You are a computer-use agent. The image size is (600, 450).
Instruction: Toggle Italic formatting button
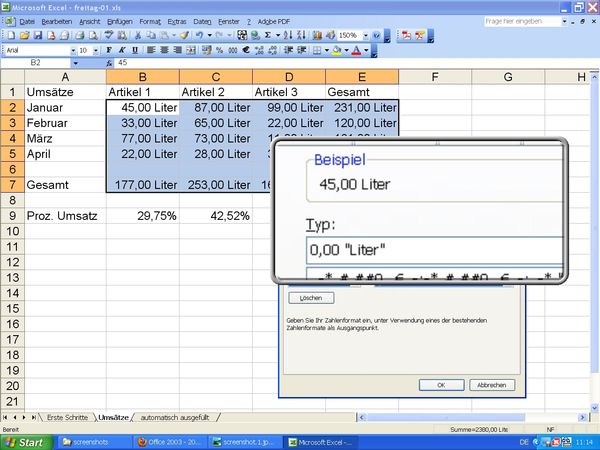point(121,49)
